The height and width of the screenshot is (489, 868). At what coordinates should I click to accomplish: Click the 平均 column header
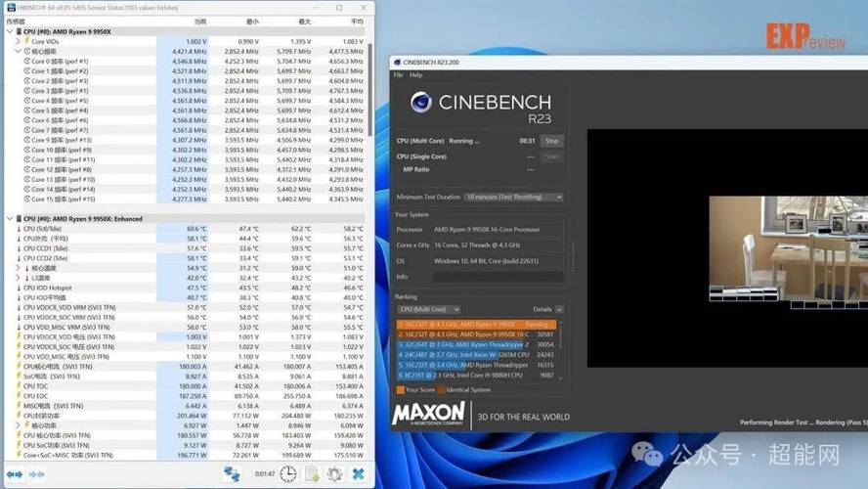(357, 22)
